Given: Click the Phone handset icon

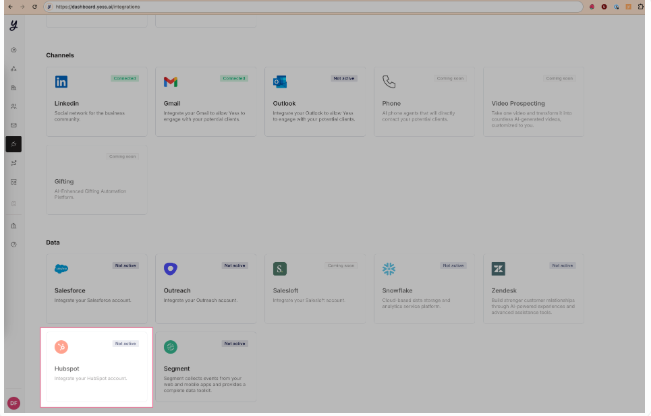Looking at the screenshot, I should [x=389, y=82].
